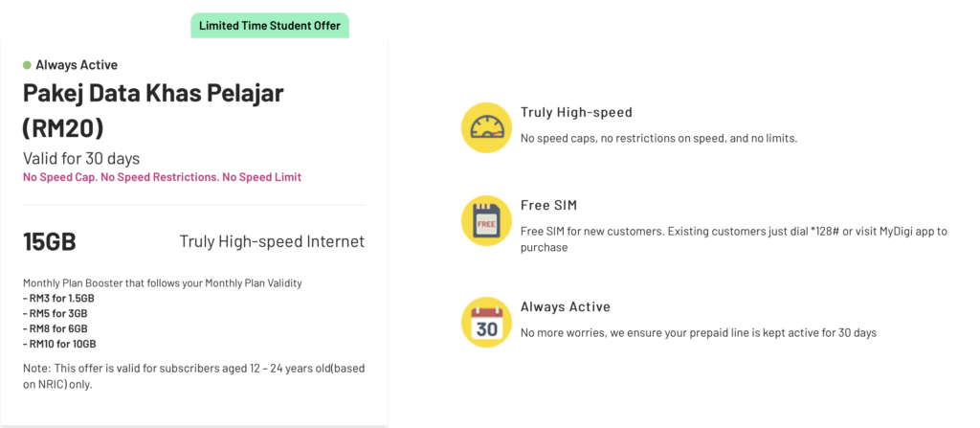The image size is (980, 428).
Task: Click the pink No Speed Cap text
Action: pyautogui.click(x=162, y=177)
